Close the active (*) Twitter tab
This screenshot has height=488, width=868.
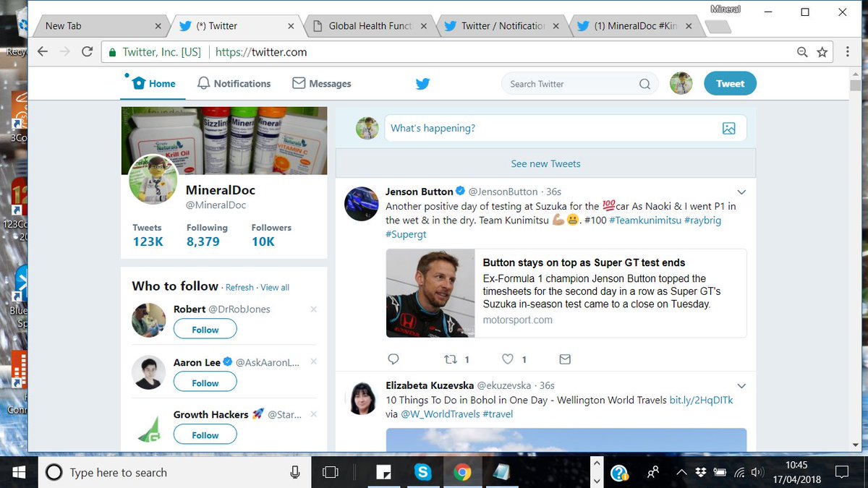(292, 26)
